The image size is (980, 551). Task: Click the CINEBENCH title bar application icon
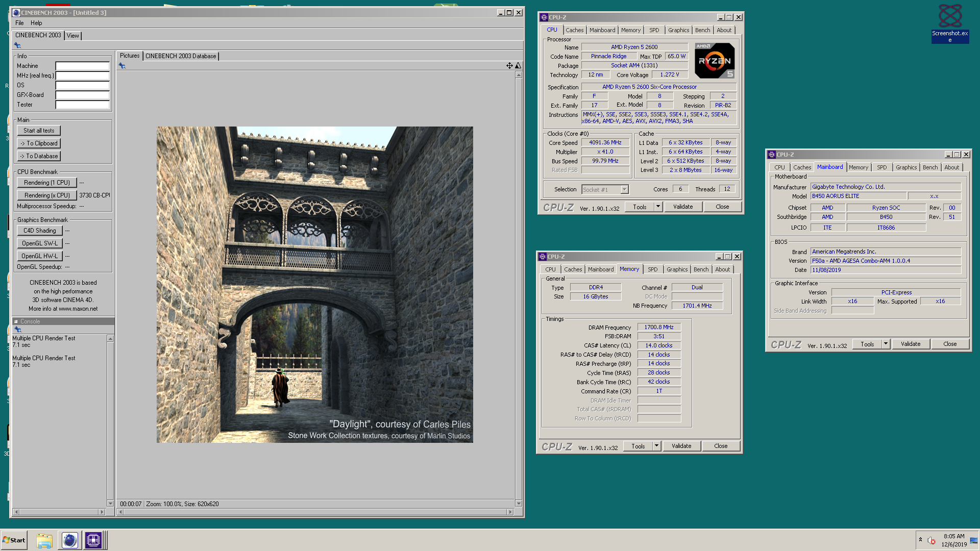(16, 13)
